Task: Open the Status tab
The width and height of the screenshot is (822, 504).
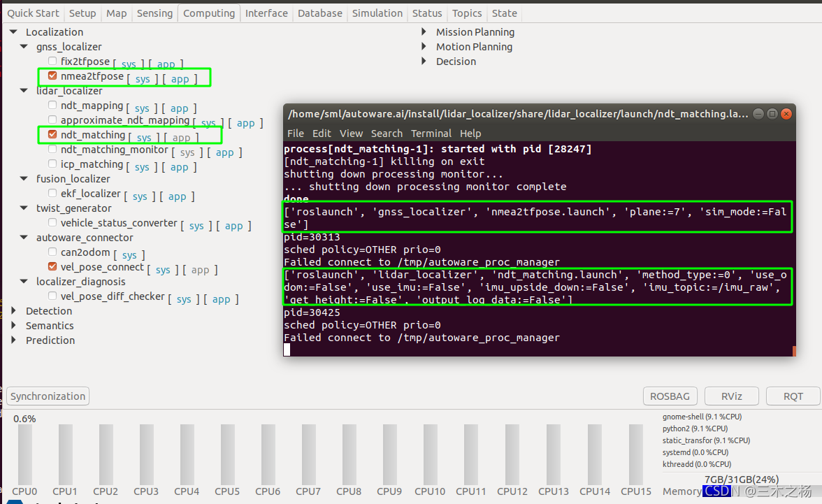Action: (x=426, y=13)
